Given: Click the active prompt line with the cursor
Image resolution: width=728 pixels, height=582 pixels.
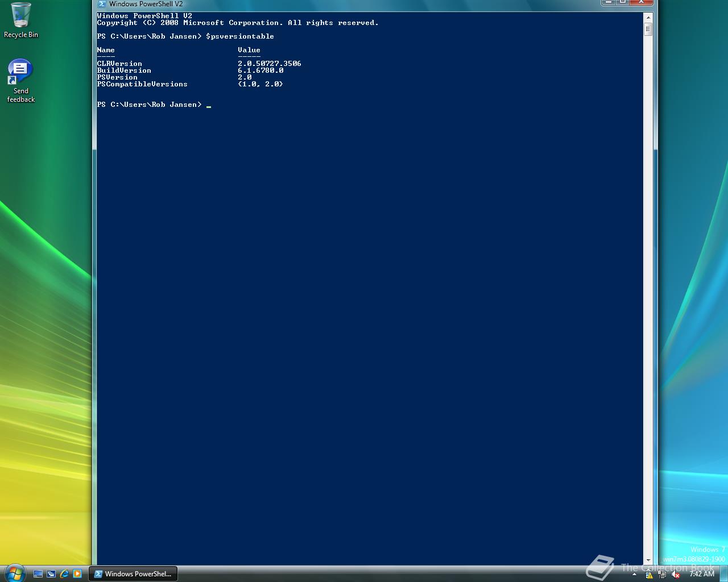Looking at the screenshot, I should point(154,105).
